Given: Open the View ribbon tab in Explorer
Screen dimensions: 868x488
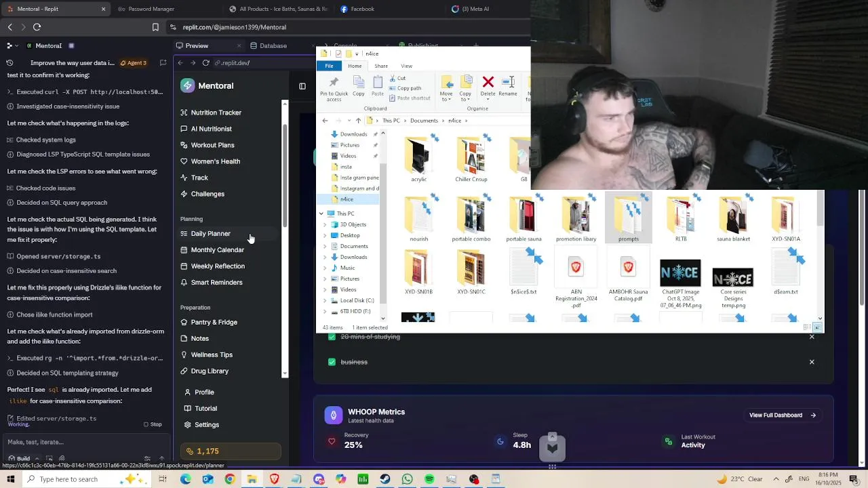Looking at the screenshot, I should click(x=406, y=66).
